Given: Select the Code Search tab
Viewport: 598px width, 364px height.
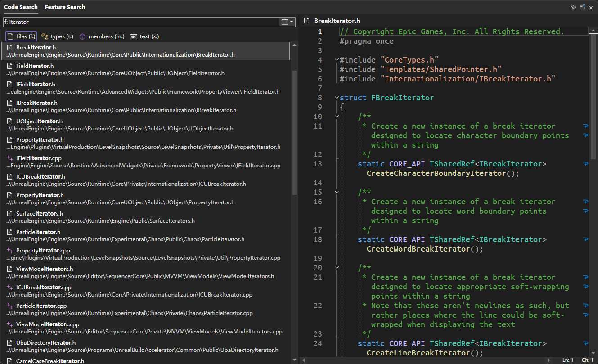Looking at the screenshot, I should [20, 7].
